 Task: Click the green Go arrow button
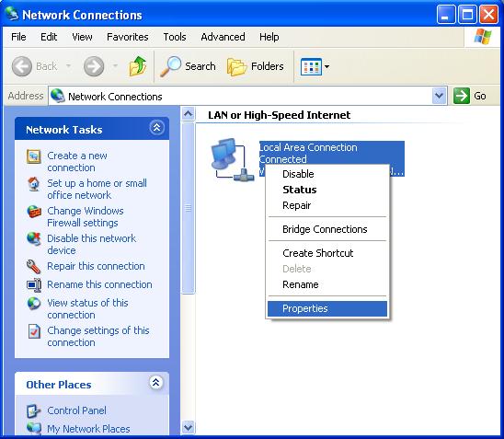click(462, 96)
